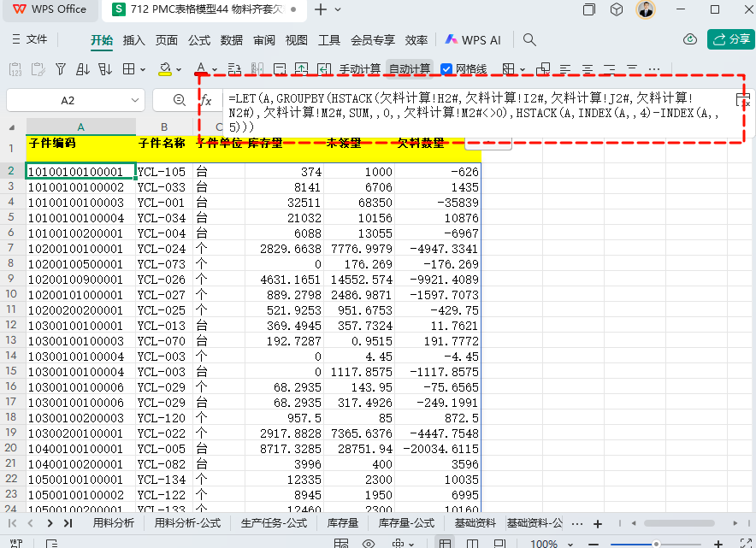756x548 pixels.
Task: Click the font color A icon
Action: 202,69
